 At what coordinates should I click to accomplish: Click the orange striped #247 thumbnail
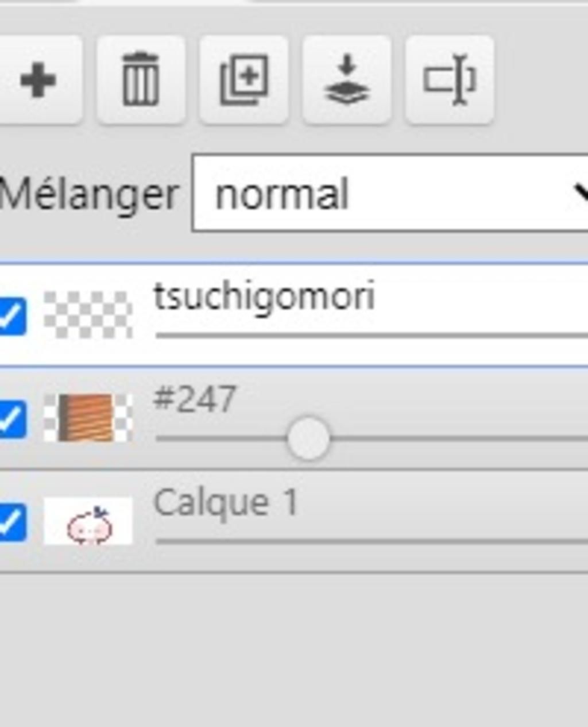point(88,418)
